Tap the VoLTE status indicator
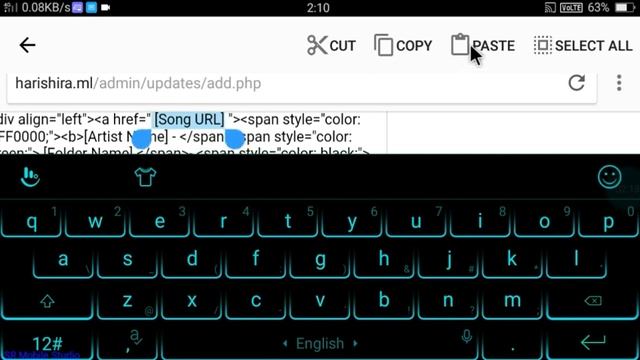The height and width of the screenshot is (360, 640). pos(571,8)
